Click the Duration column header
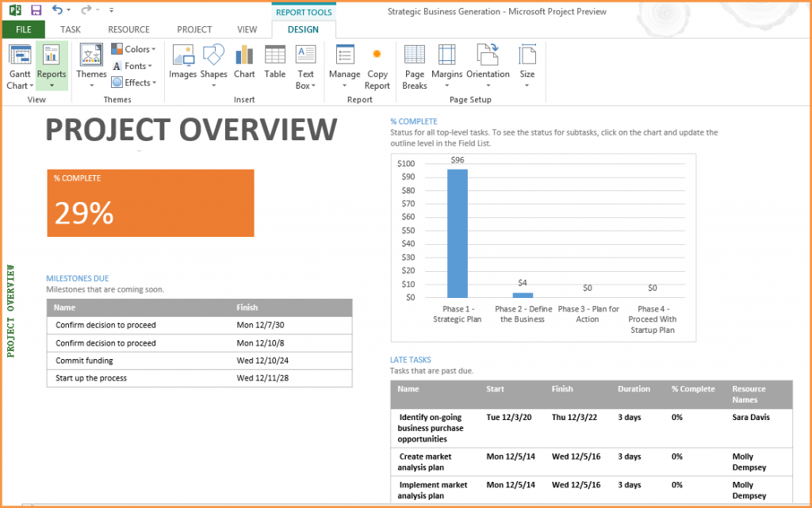This screenshot has height=508, width=812. click(x=634, y=389)
